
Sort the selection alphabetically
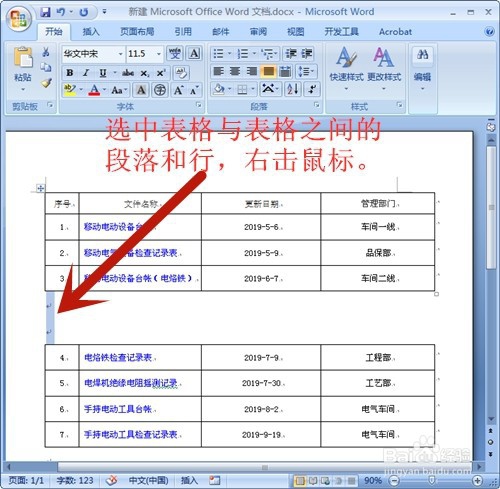[293, 89]
